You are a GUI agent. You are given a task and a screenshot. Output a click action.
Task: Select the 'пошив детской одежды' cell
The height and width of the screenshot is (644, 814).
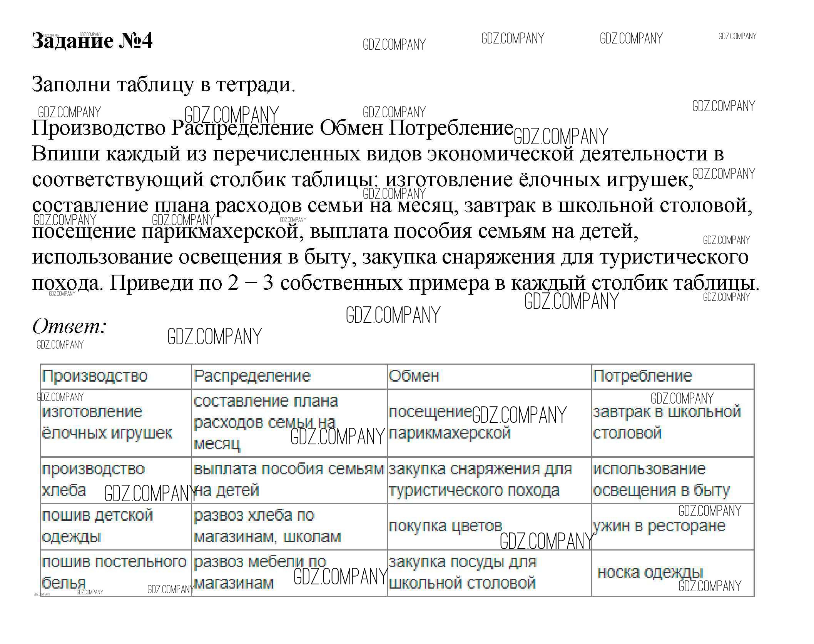coord(97,526)
